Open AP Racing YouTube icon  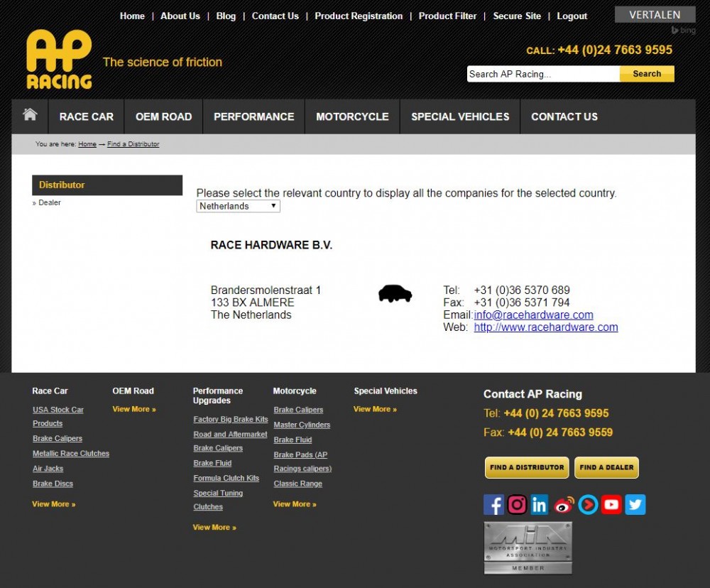[611, 505]
